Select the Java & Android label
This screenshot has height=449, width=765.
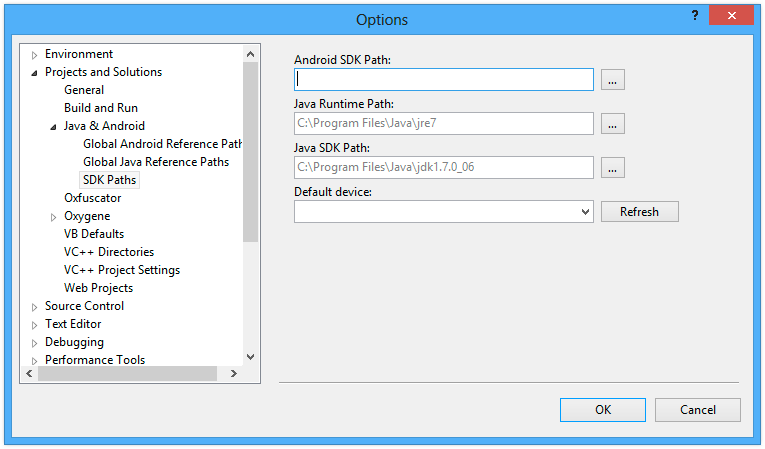click(104, 126)
